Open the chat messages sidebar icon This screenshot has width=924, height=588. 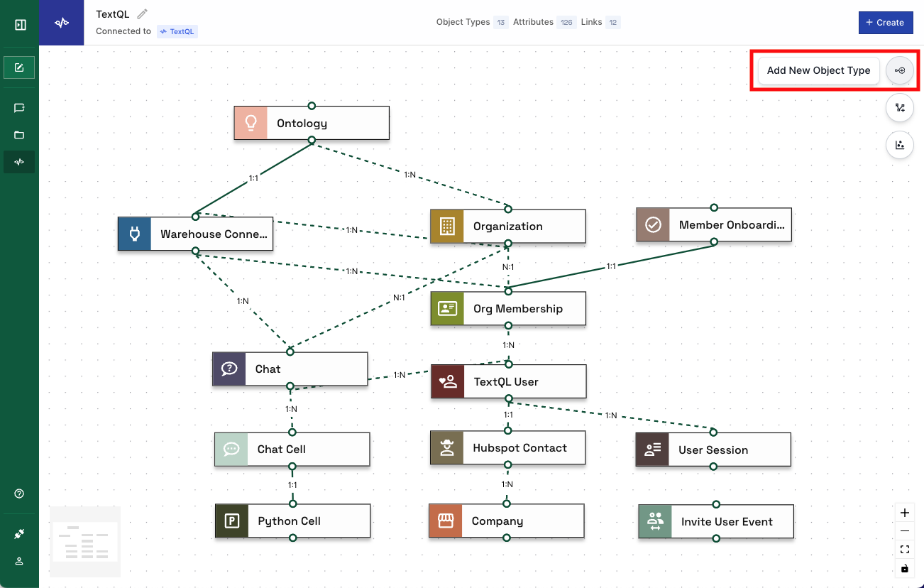(19, 108)
